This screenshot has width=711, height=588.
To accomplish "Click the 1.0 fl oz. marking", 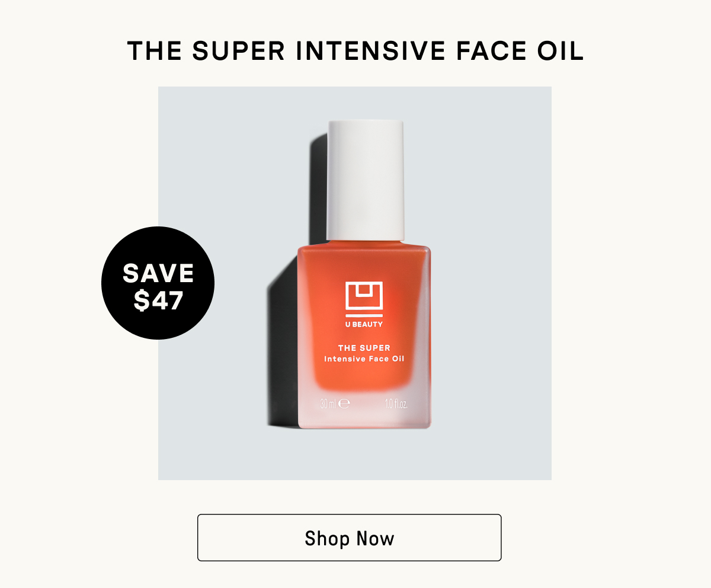I will [x=396, y=404].
